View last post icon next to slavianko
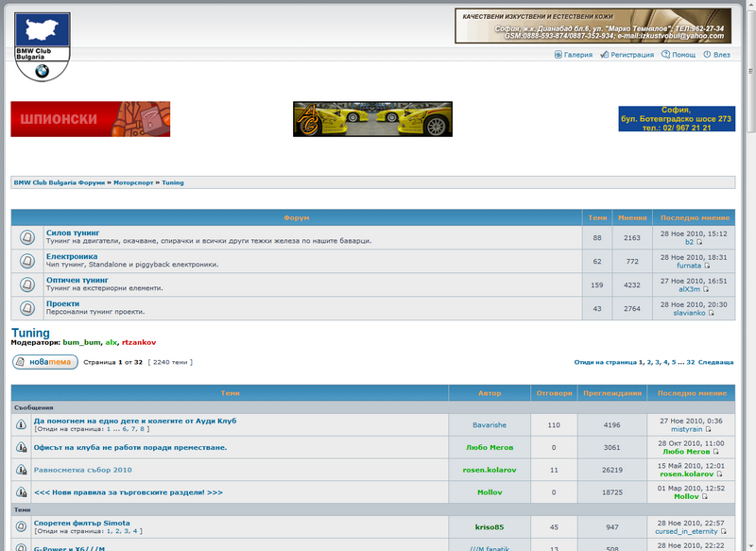The height and width of the screenshot is (551, 756). point(711,313)
